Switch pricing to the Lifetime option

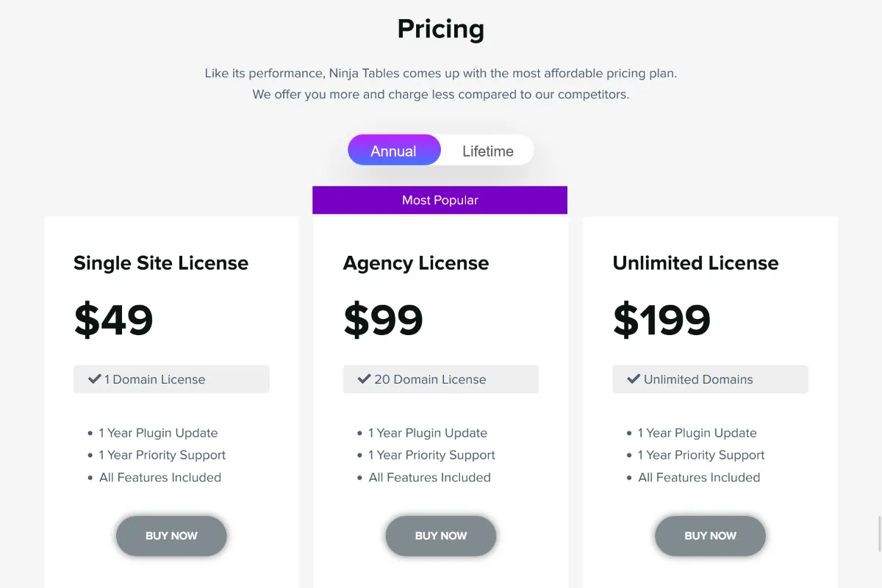click(x=487, y=151)
